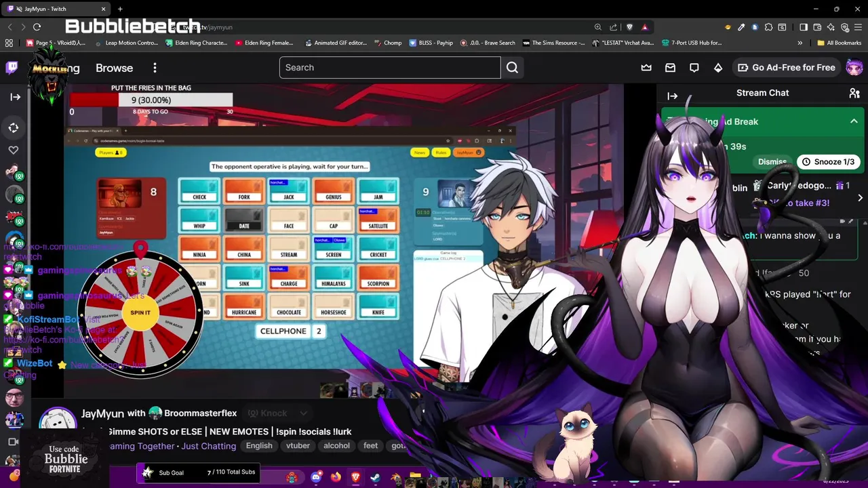Toggle the browser sidebar panel
Image resolution: width=868 pixels, height=488 pixels.
(x=804, y=27)
